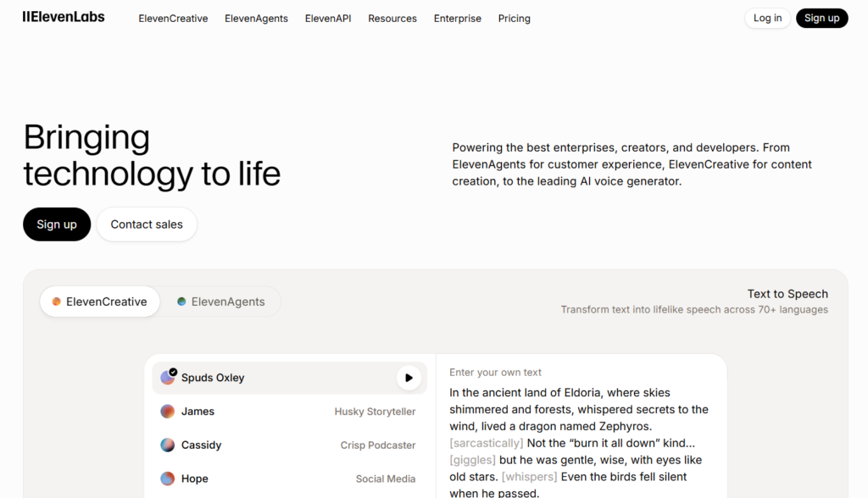Viewport: 868px width, 498px height.
Task: Open the Resources menu
Action: pos(392,19)
